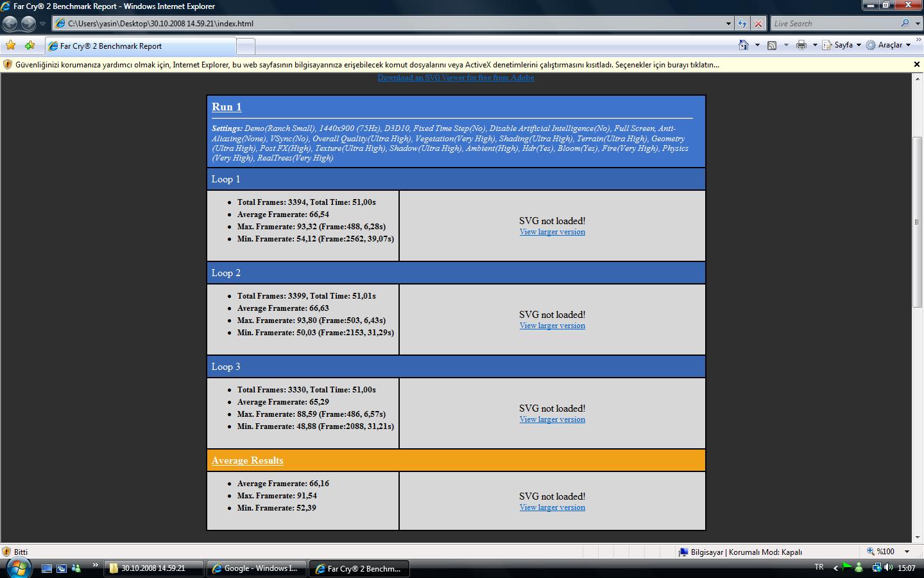Close the security information bar
Screen dimensions: 924x578
[917, 64]
